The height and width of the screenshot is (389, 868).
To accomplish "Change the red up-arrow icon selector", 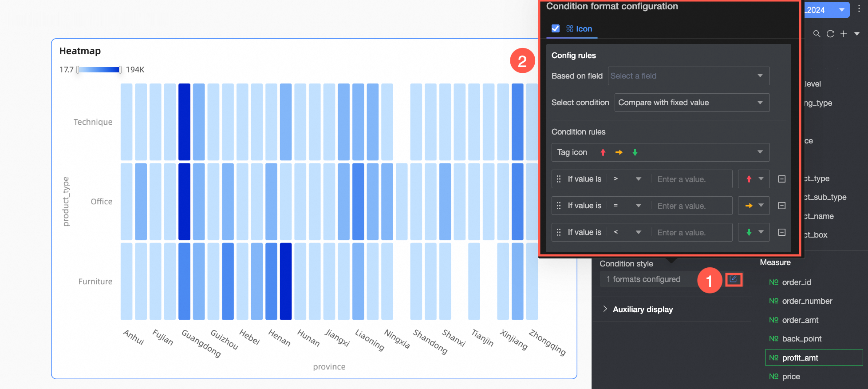I will coord(754,179).
